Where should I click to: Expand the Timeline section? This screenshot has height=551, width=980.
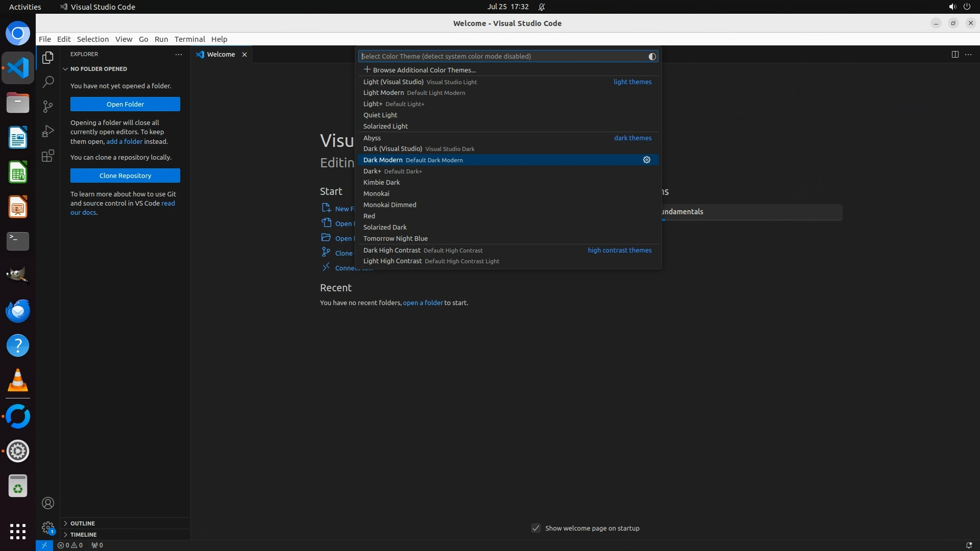tap(83, 535)
